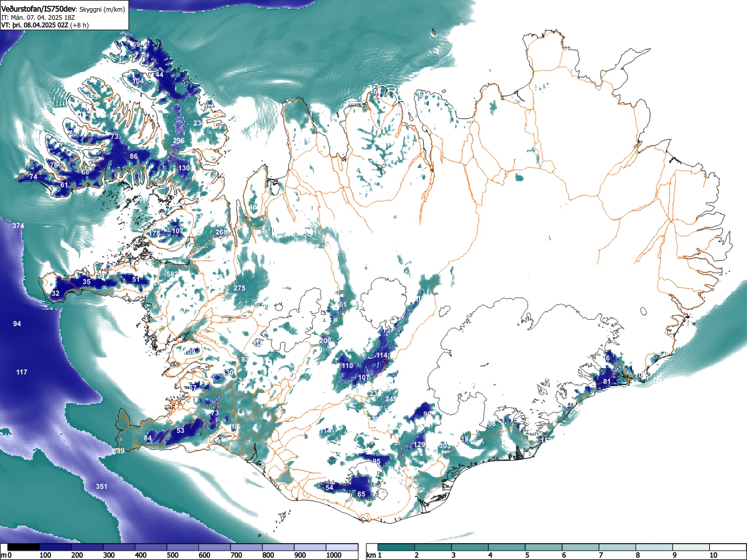Click the km legend color between 1 and 2
This screenshot has width=747, height=560.
396,547
